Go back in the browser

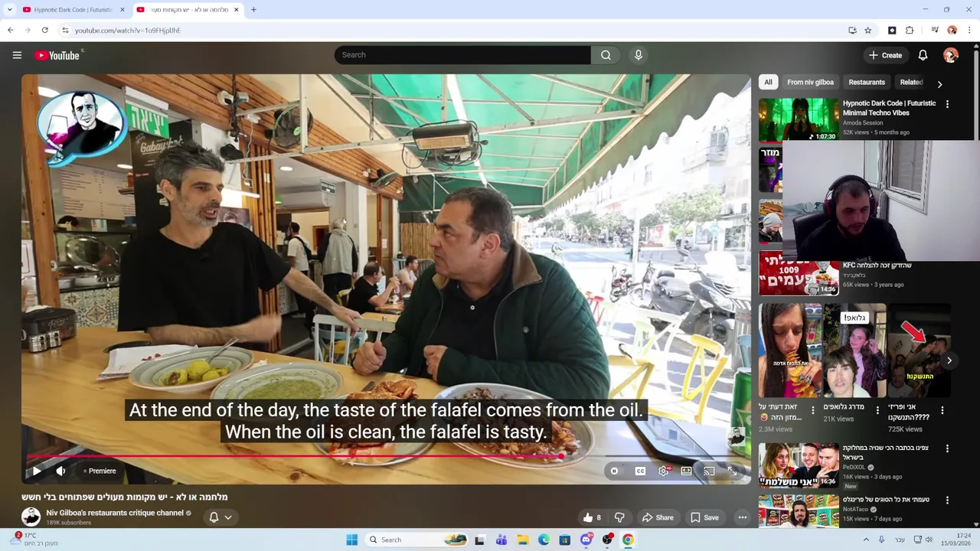[x=10, y=31]
